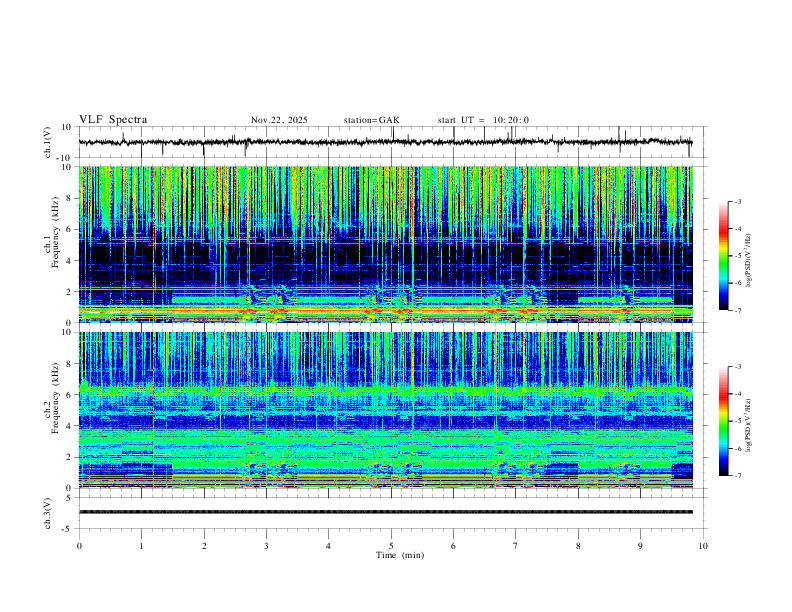Viewport: 792px width, 612px height.
Task: Select the ch.1 color bar PSD unit label
Action: point(748,261)
